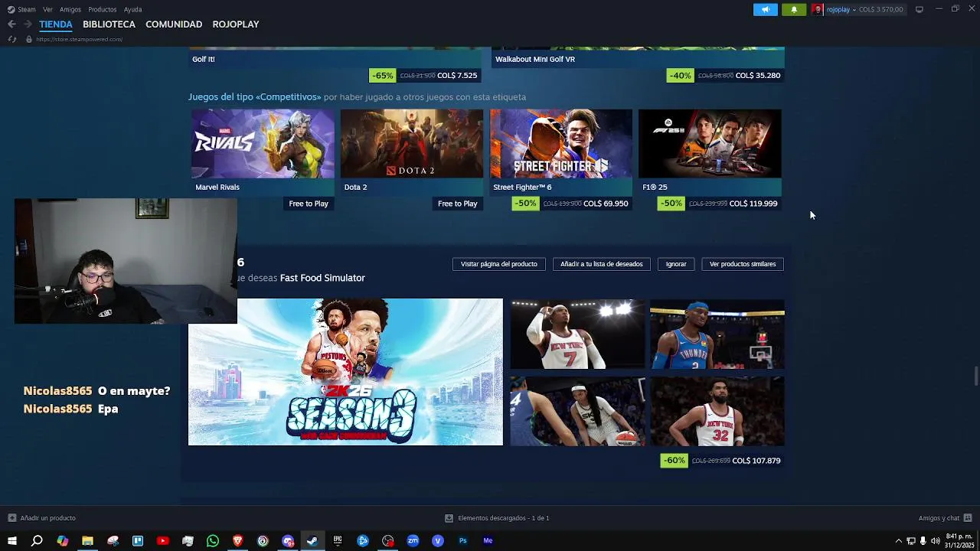Open the blue announcements megaphone button

765,9
